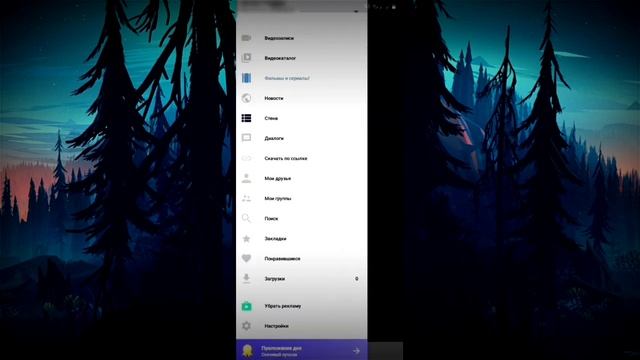Screen dimensions: 640x360
Task: Click the gold badge icon in purple banner
Action: 247,351
